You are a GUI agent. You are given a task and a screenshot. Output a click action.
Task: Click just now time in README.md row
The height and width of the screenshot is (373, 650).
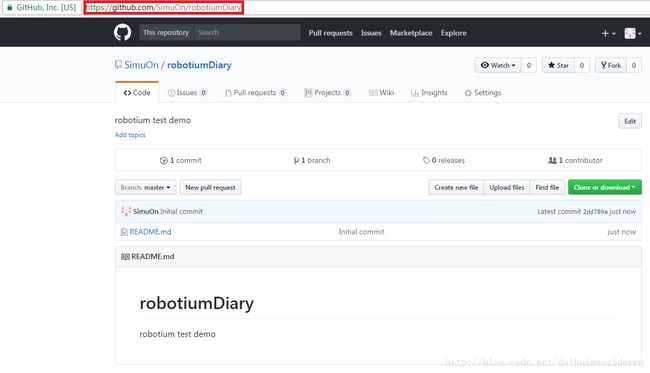pyautogui.click(x=621, y=232)
